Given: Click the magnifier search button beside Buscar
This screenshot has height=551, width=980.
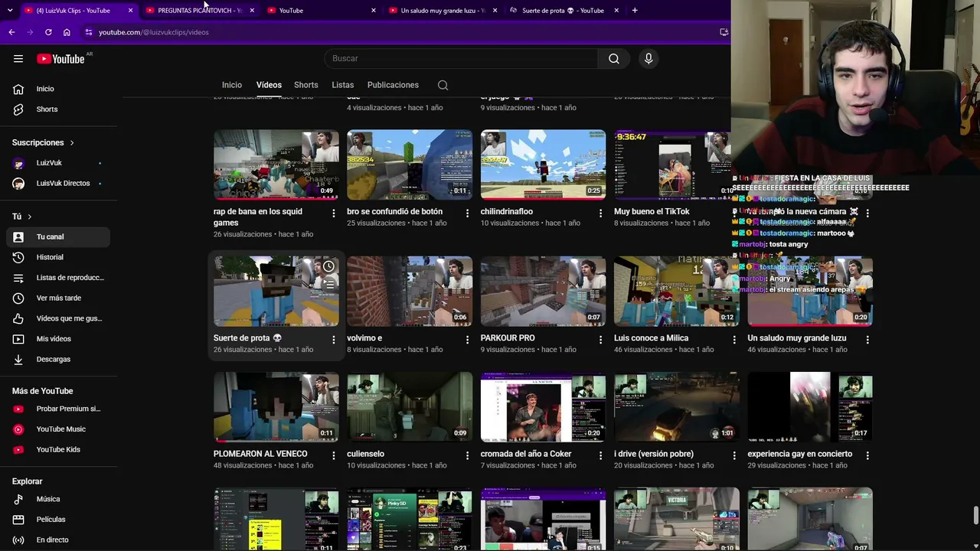Looking at the screenshot, I should [614, 59].
